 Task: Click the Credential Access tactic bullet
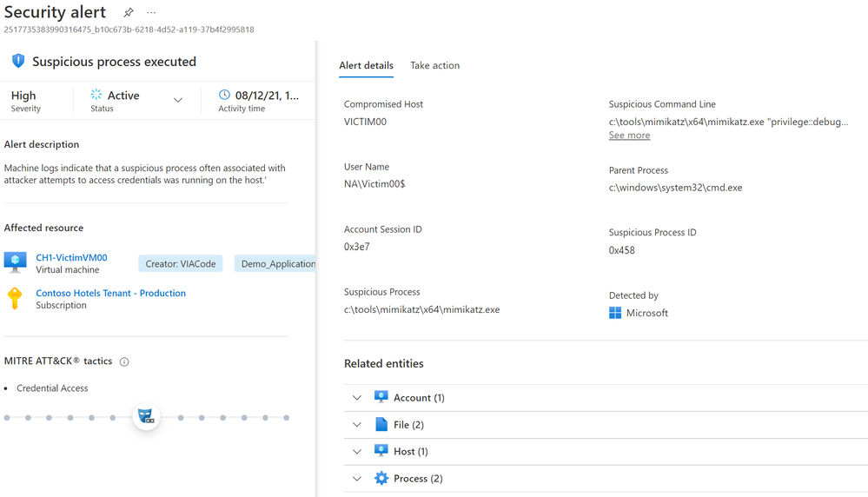tap(52, 388)
